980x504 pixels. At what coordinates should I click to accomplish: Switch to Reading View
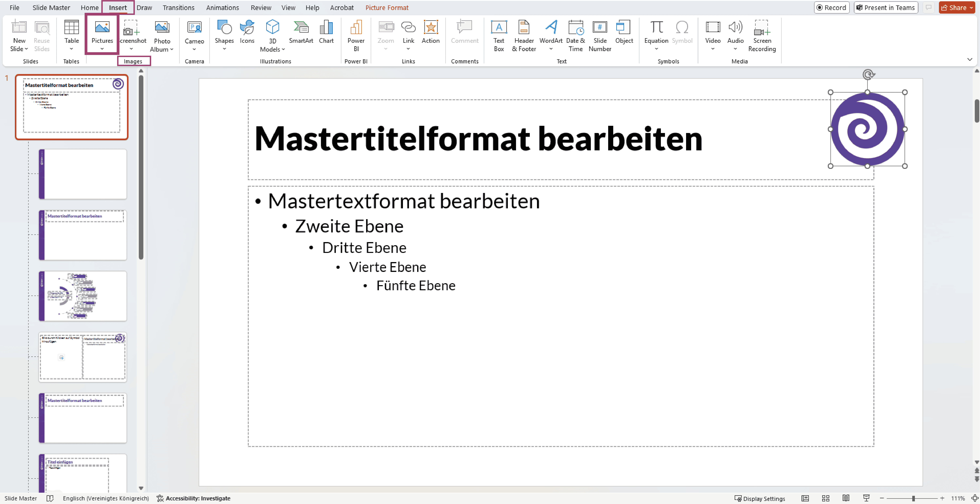(846, 498)
